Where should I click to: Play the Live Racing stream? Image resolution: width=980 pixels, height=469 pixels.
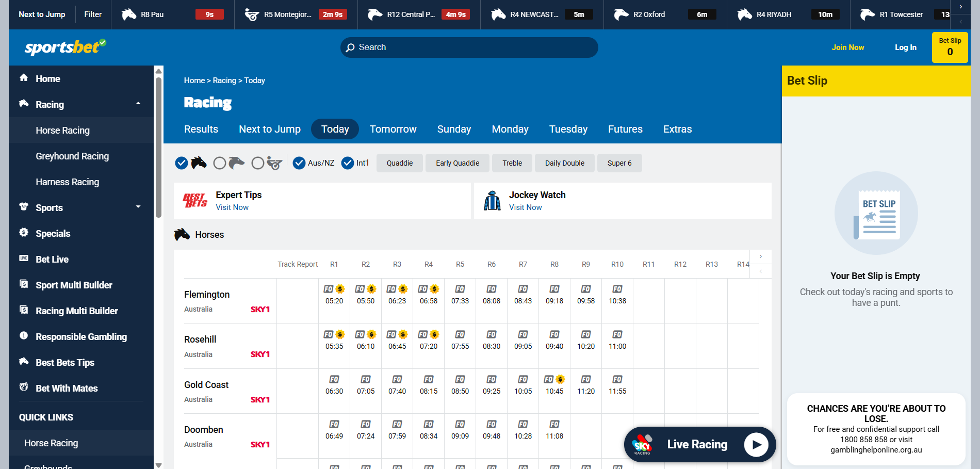tap(757, 444)
